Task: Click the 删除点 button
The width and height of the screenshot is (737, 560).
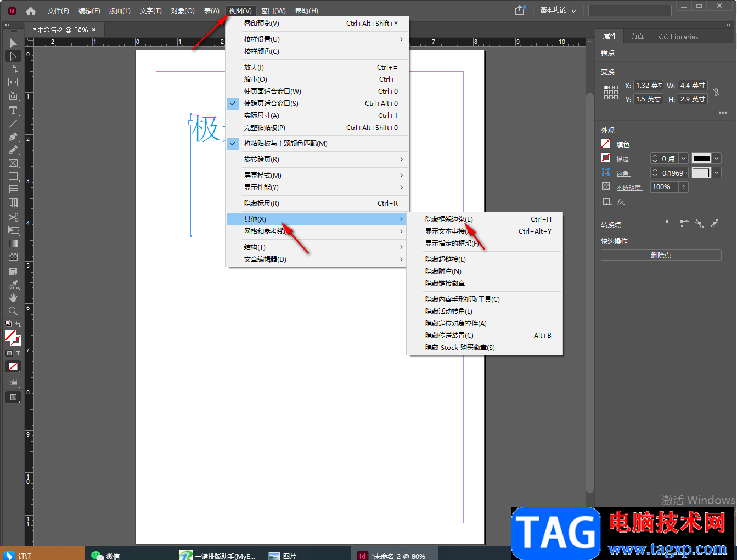Action: click(661, 255)
